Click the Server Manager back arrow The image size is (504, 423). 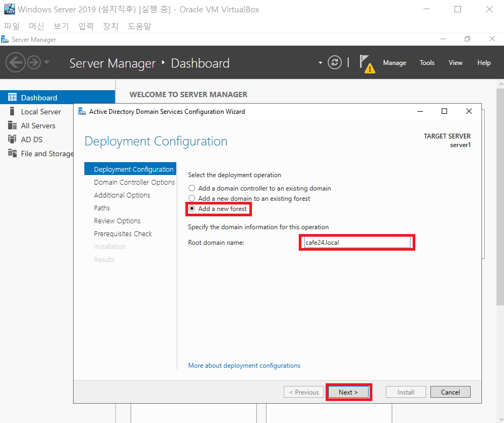pos(15,62)
